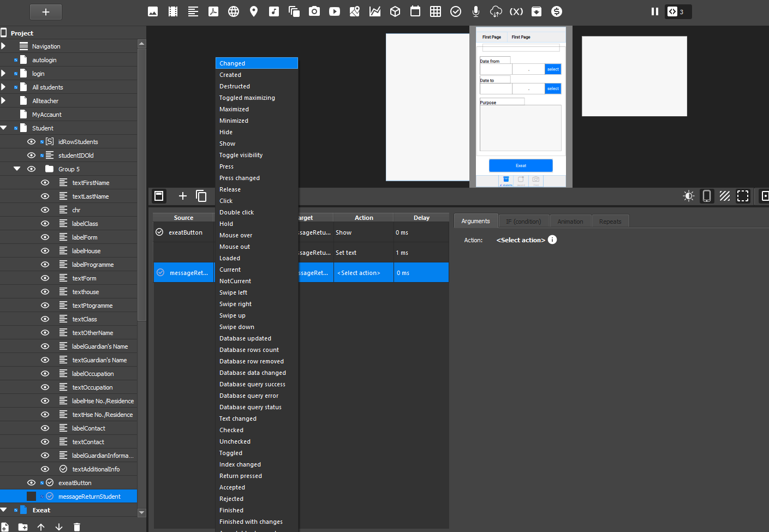Show action info tooltip icon
This screenshot has width=769, height=532.
pyautogui.click(x=552, y=240)
